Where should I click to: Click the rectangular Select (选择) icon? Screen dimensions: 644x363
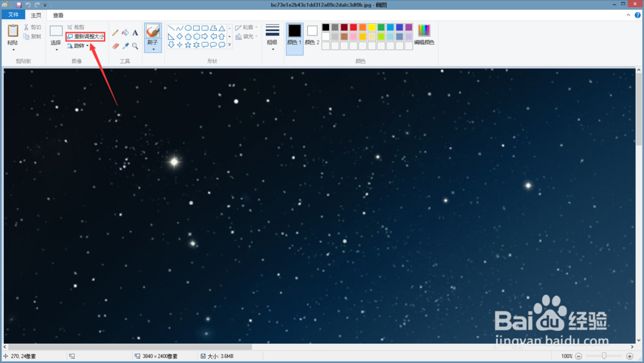[56, 31]
